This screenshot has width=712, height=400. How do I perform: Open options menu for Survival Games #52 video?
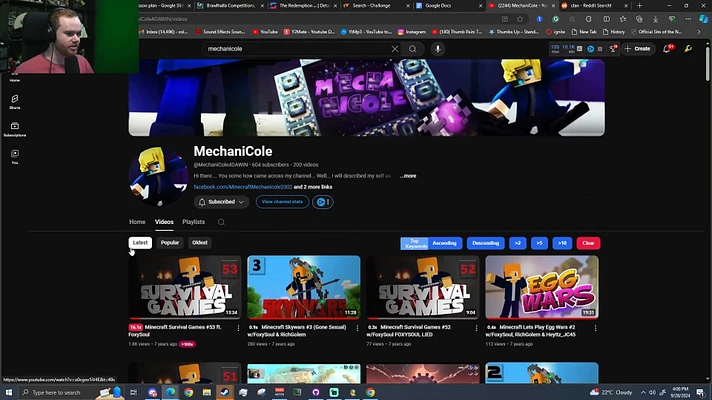tap(476, 328)
